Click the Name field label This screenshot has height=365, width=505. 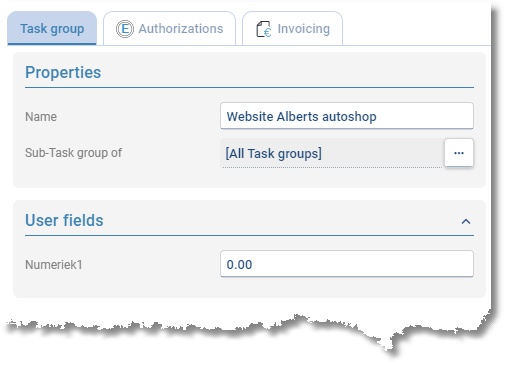coord(41,117)
